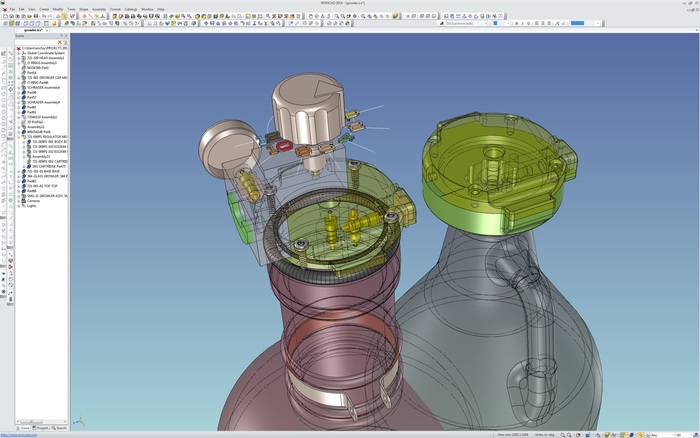Switch to the growler.ics document tab

[x=33, y=30]
